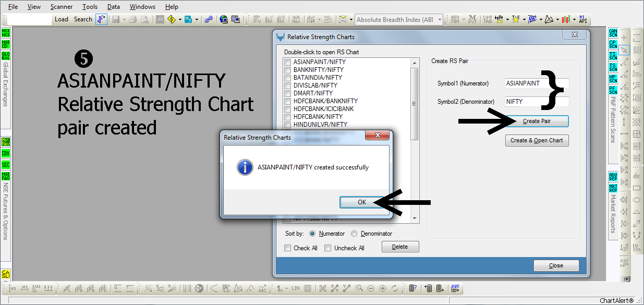This screenshot has height=305, width=644.
Task: Click the highlighted blue chart-step icon beside Search
Action: point(101,19)
